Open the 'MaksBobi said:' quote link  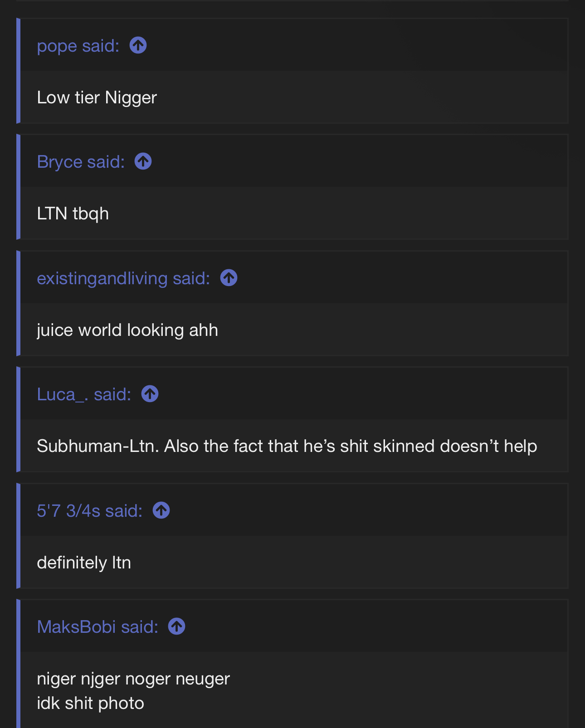point(97,627)
